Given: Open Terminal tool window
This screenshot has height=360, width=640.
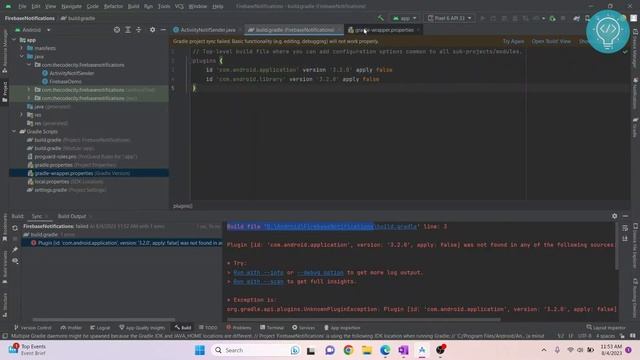Looking at the screenshot, I should [272, 327].
